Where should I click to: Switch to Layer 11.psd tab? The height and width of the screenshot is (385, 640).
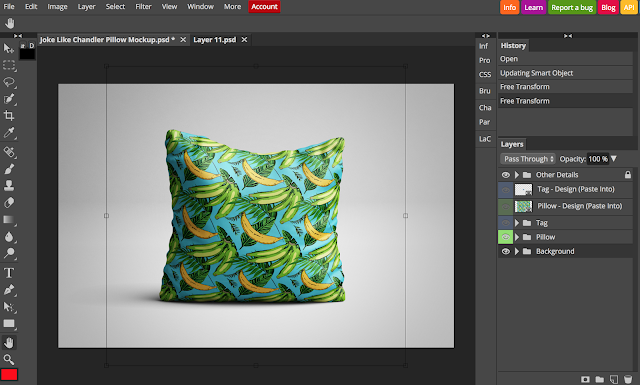click(215, 40)
